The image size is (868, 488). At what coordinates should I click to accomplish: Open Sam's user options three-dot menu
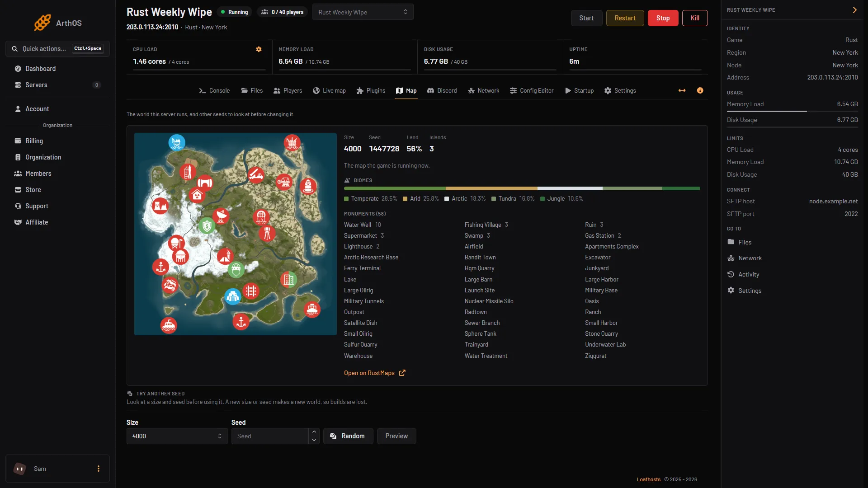[x=99, y=469]
